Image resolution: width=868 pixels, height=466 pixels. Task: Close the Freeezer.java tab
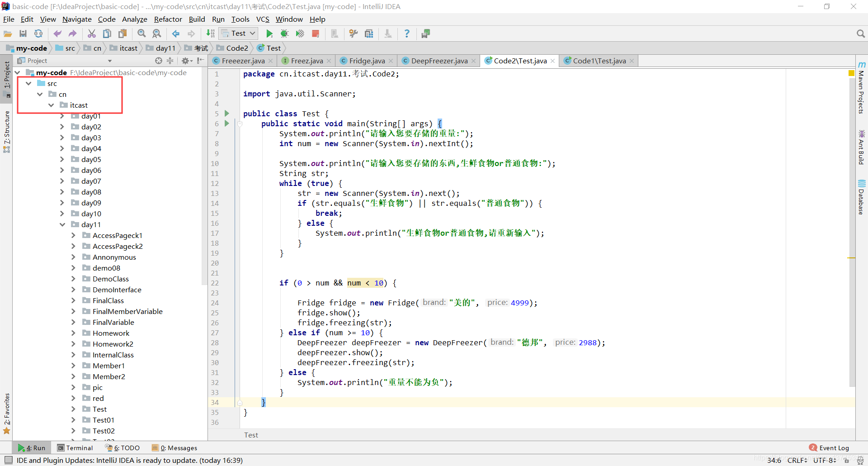click(271, 61)
